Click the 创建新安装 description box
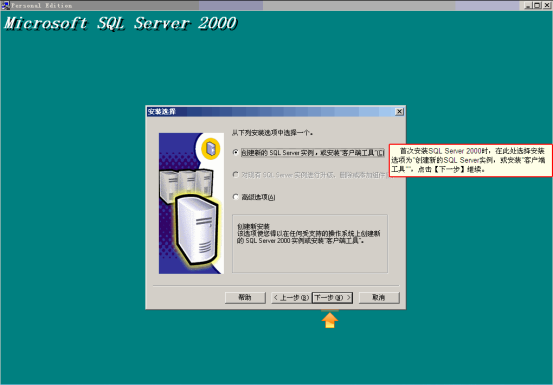Screen dimensions: 553x385 click(x=310, y=243)
